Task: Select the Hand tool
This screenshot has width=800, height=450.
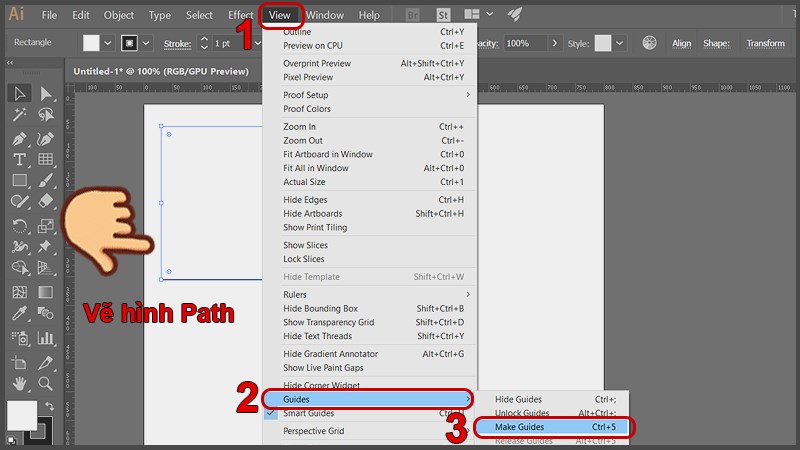Action: 19,384
